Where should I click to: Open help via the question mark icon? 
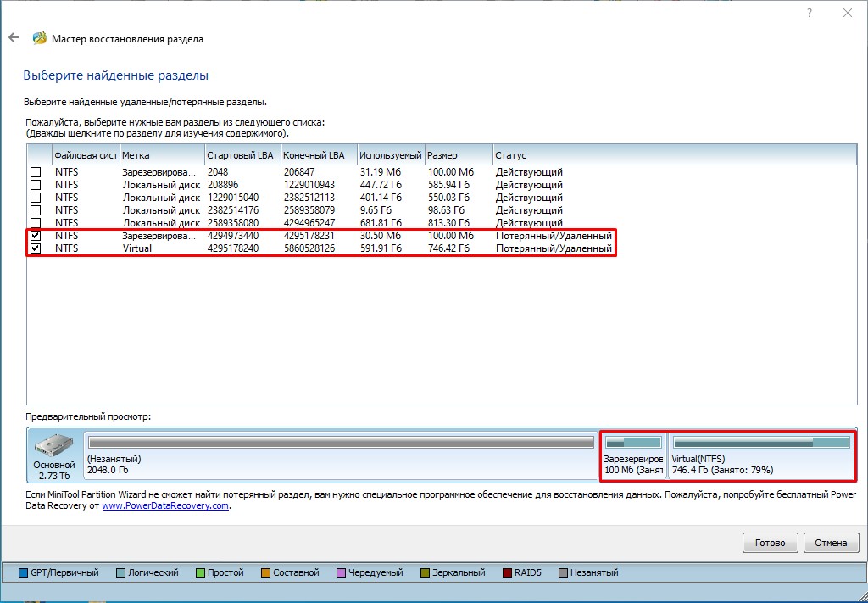pos(810,13)
